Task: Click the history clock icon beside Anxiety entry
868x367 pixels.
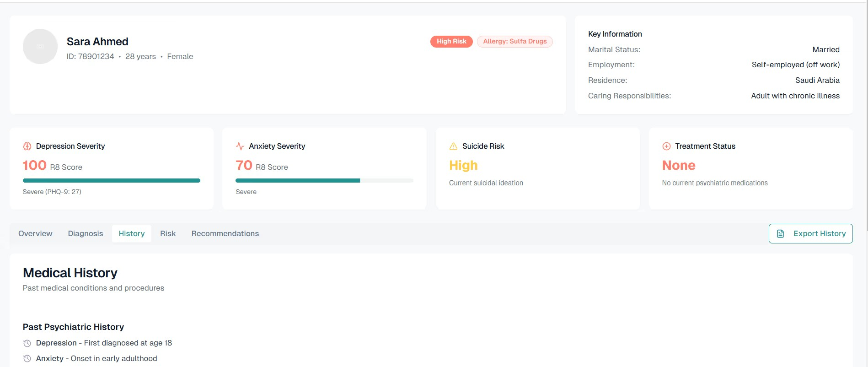Action: click(x=27, y=359)
